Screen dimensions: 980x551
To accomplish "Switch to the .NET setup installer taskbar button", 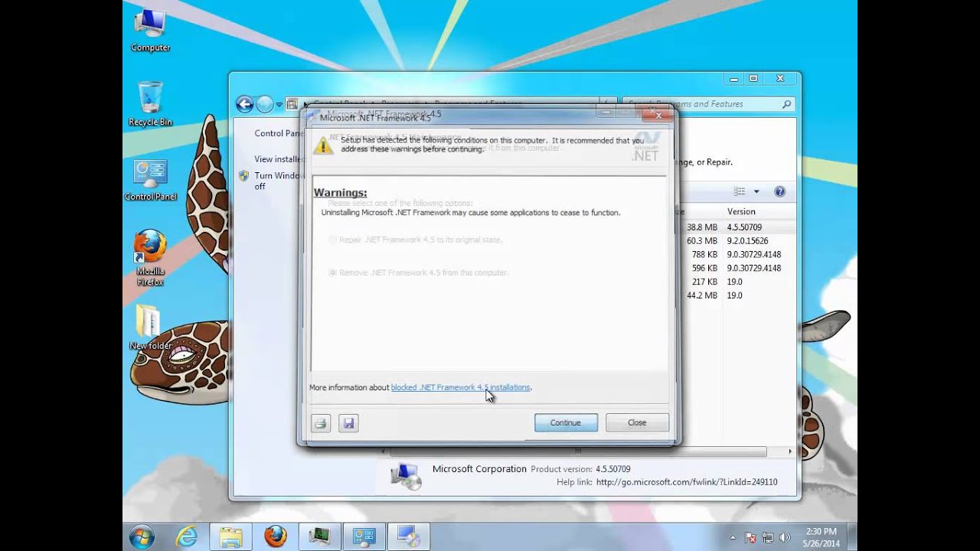I will click(x=408, y=536).
